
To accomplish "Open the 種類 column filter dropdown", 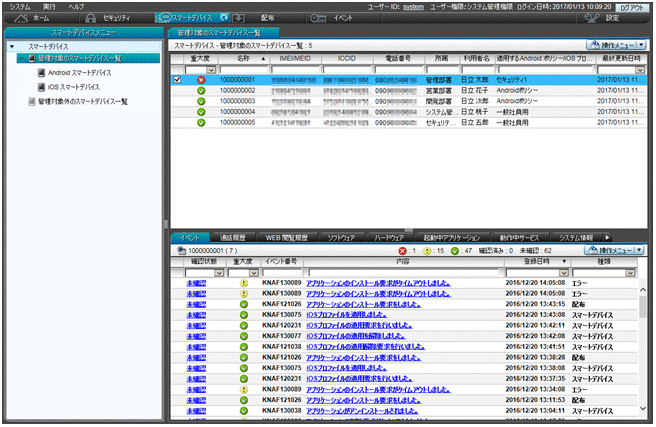I will coord(629,272).
